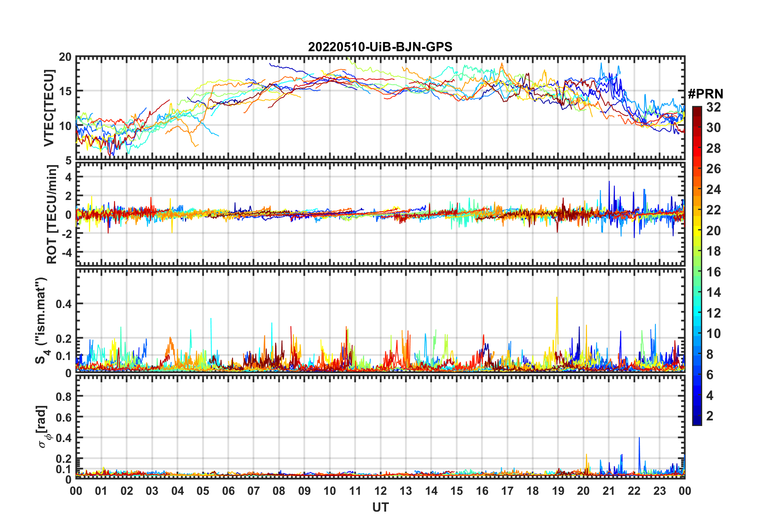761x532 pixels.
Task: Click ROT y-axis tick label -4
Action: (x=67, y=253)
